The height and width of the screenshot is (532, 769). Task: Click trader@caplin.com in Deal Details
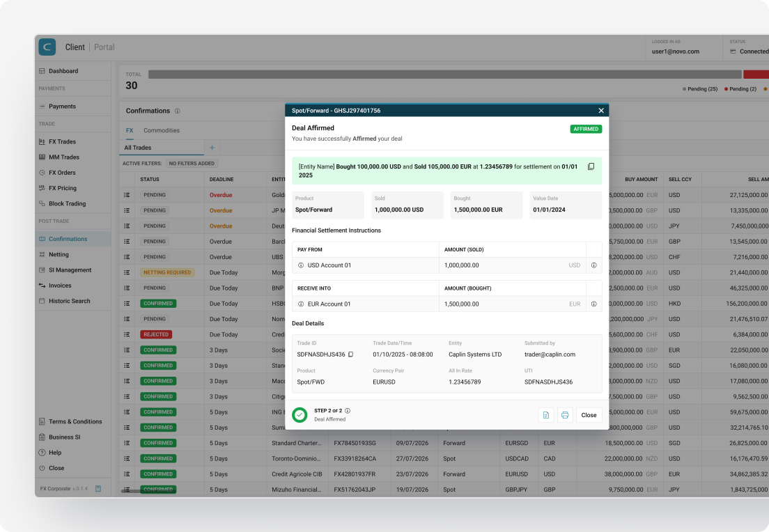pos(550,354)
